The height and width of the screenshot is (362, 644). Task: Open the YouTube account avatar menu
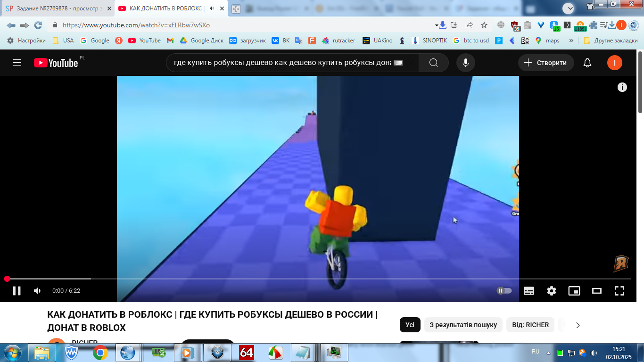point(615,63)
